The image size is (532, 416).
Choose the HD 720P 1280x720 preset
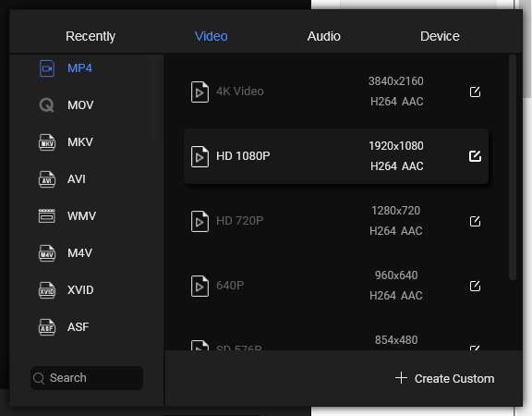[336, 221]
